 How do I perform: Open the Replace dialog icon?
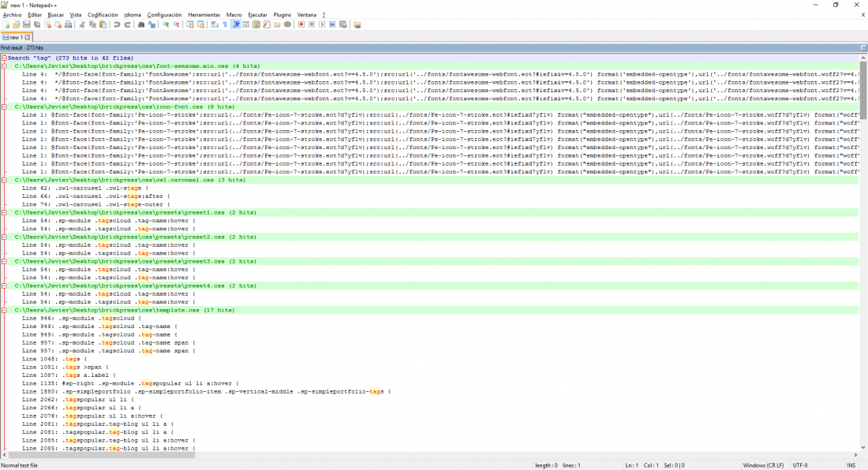click(x=152, y=24)
